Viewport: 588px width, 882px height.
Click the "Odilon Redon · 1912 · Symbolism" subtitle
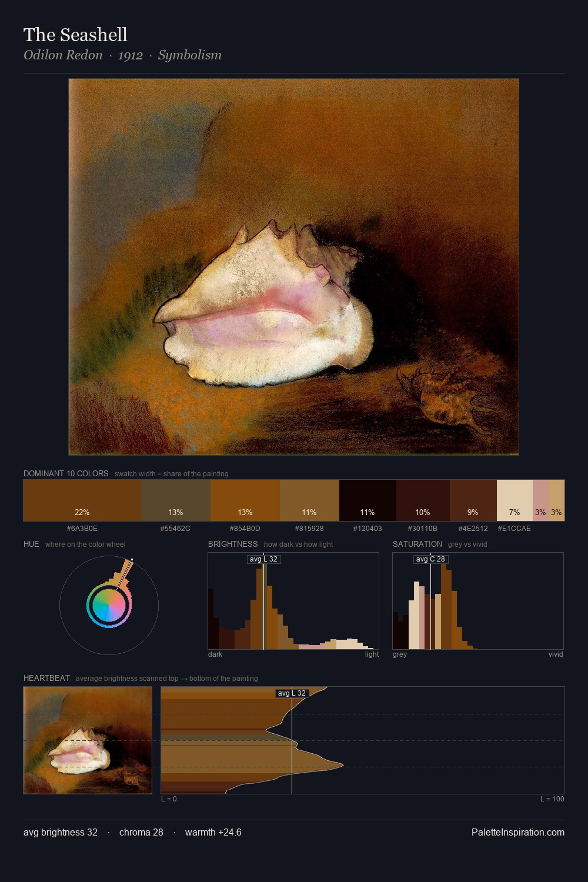click(x=122, y=55)
